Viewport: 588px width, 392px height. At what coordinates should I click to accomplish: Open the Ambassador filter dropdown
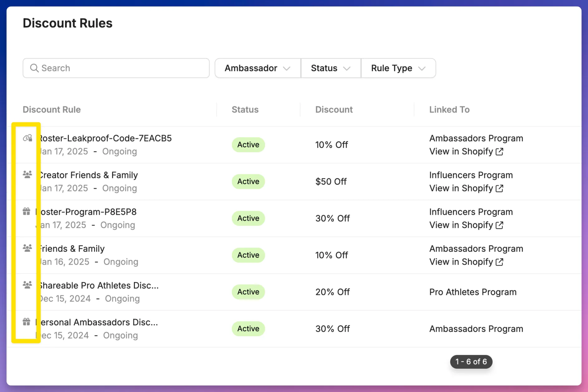[x=258, y=68]
